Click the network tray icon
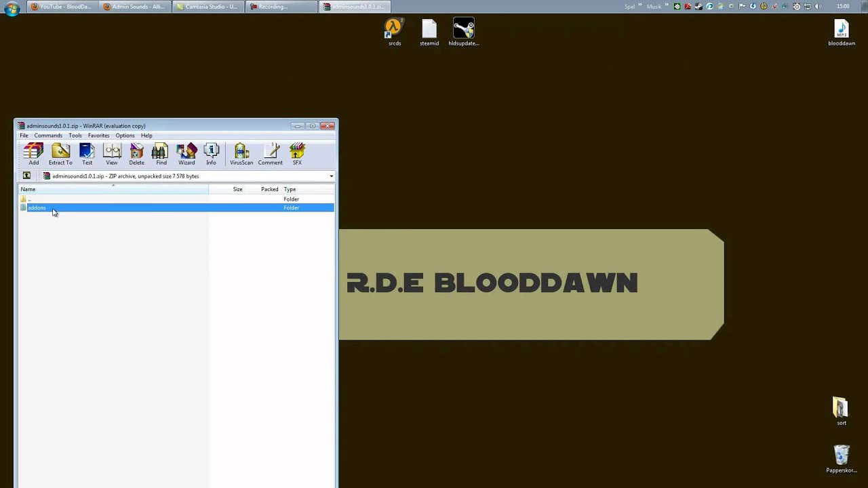This screenshot has width=868, height=488. tap(807, 7)
